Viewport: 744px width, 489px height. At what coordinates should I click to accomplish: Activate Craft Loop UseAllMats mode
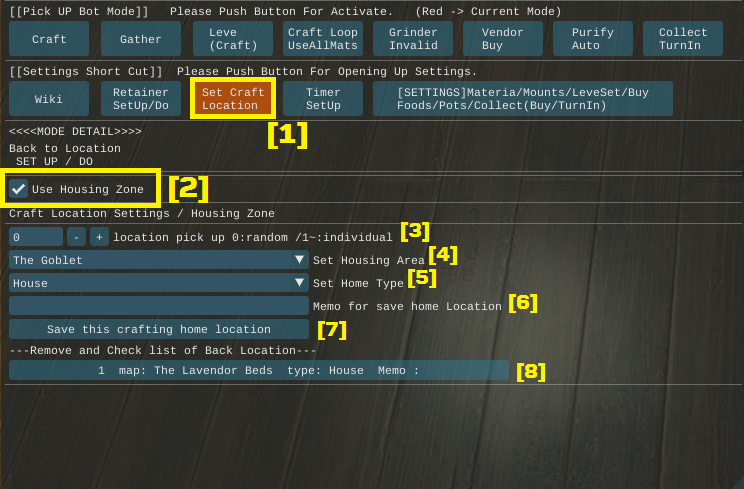322,39
